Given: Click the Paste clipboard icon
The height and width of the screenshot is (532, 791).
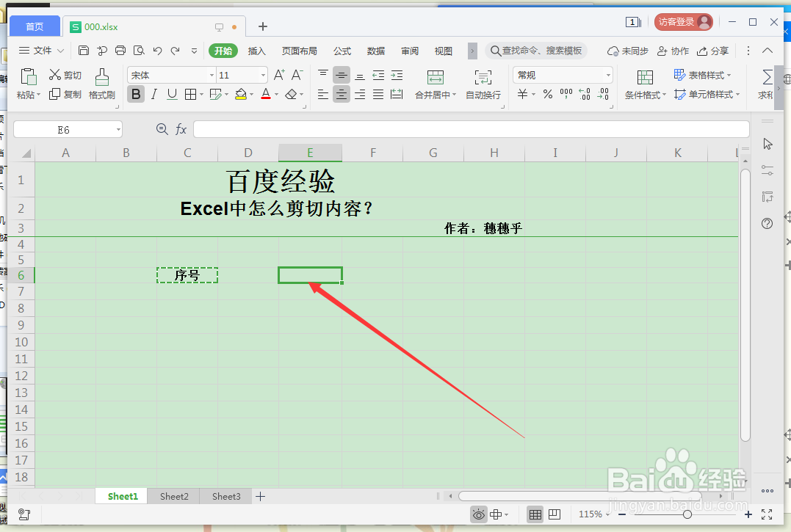Looking at the screenshot, I should pos(28,77).
